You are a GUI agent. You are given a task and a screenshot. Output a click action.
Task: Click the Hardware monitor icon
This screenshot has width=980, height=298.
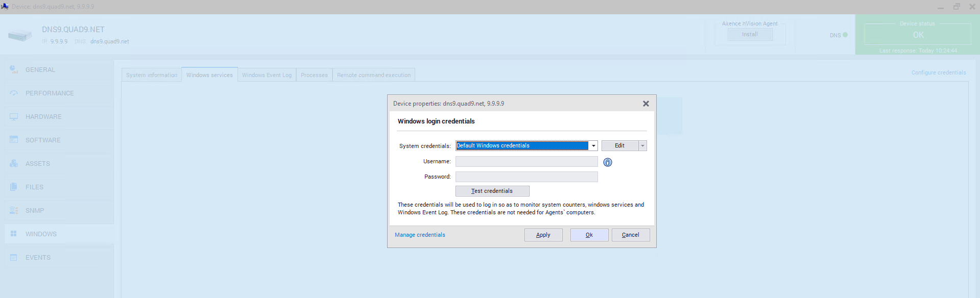pyautogui.click(x=14, y=116)
